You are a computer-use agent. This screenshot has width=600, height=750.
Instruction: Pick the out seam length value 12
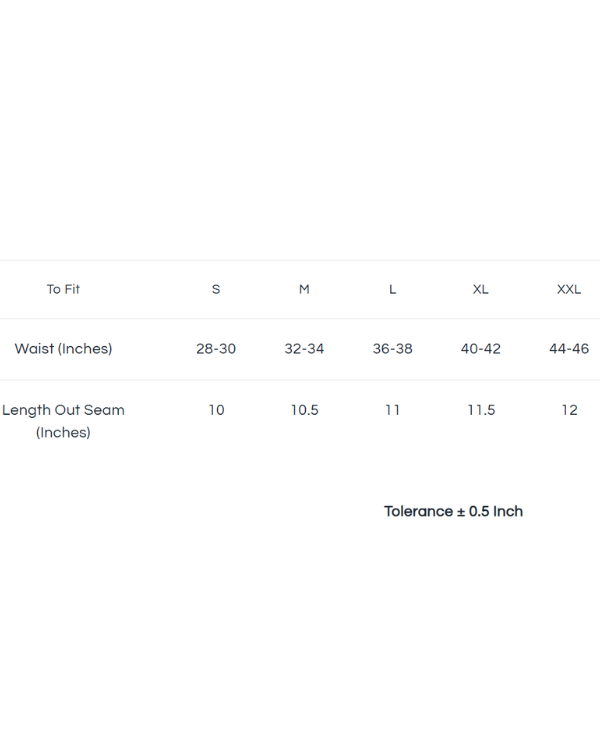coord(569,410)
